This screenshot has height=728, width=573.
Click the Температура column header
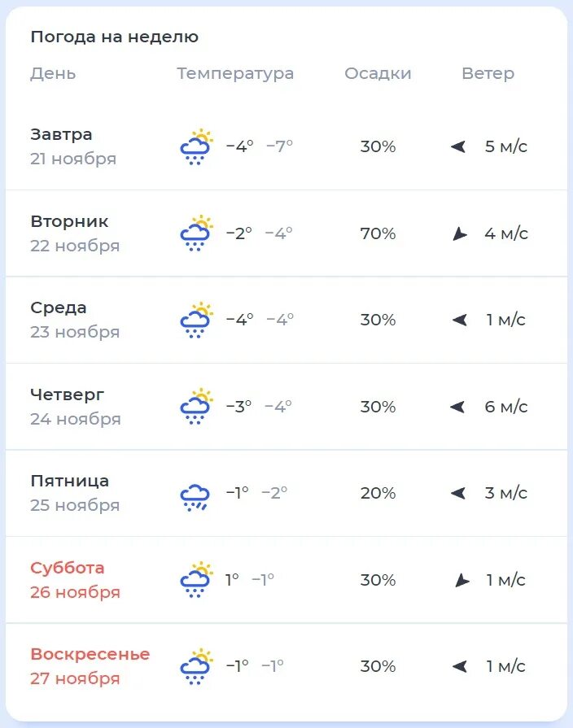click(x=235, y=73)
